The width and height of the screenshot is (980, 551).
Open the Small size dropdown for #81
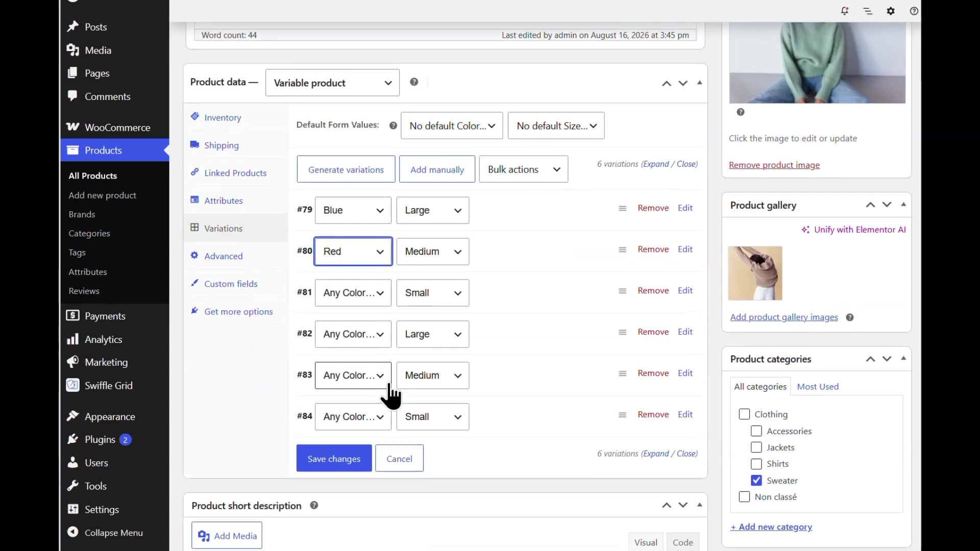point(433,293)
